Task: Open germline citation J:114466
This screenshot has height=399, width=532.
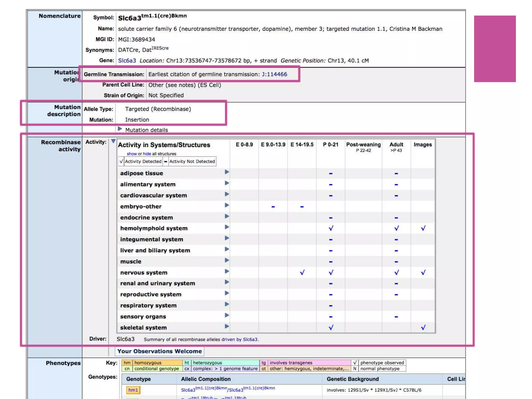Action: pos(274,74)
